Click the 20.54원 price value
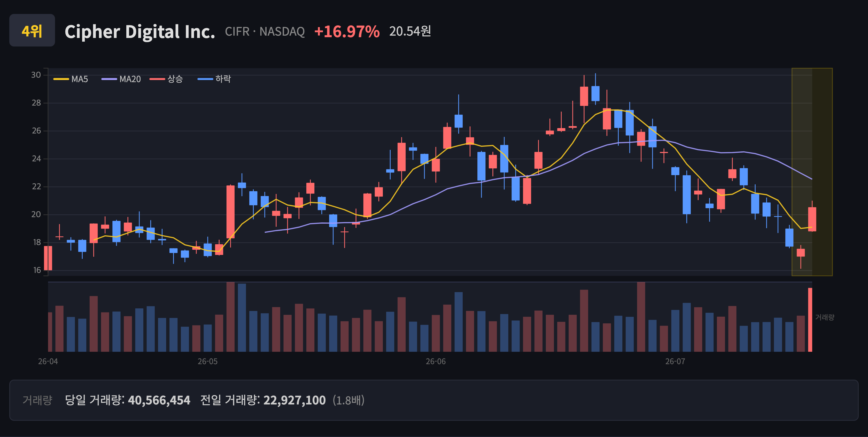868x437 pixels. pos(410,31)
